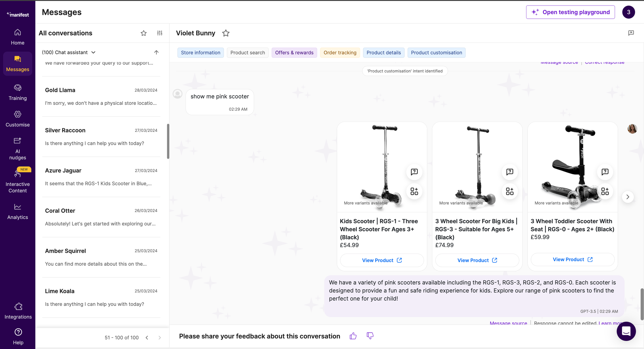This screenshot has height=349, width=644.
Task: Reveal more products with the carousel arrow
Action: (x=628, y=197)
